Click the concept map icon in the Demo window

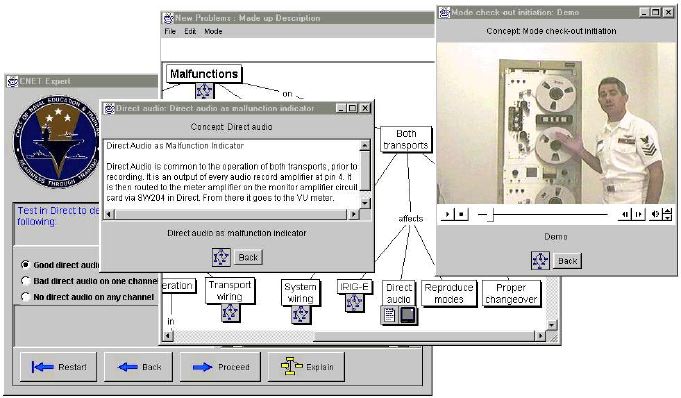(x=540, y=261)
